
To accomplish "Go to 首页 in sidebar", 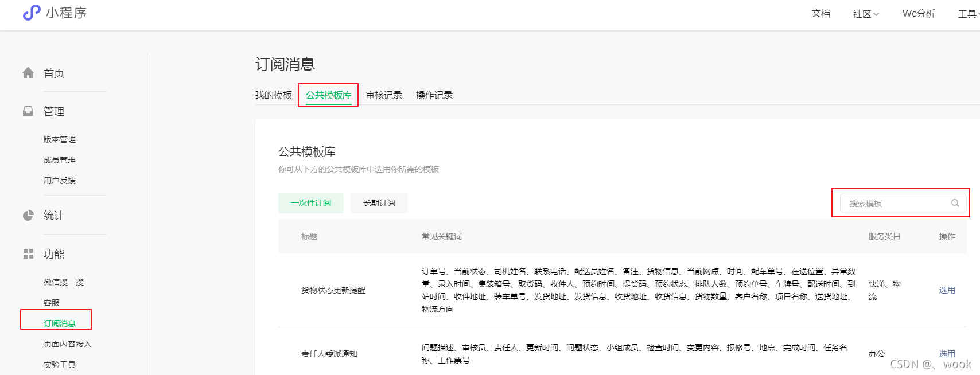I will (x=54, y=73).
